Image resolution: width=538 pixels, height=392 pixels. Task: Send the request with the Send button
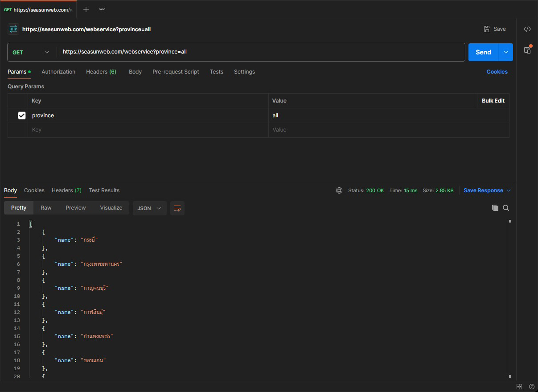tap(483, 52)
